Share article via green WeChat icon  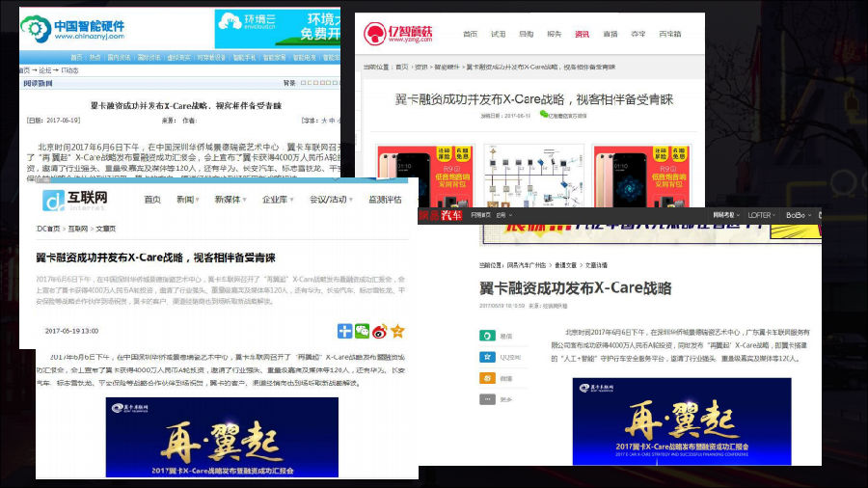pos(363,331)
